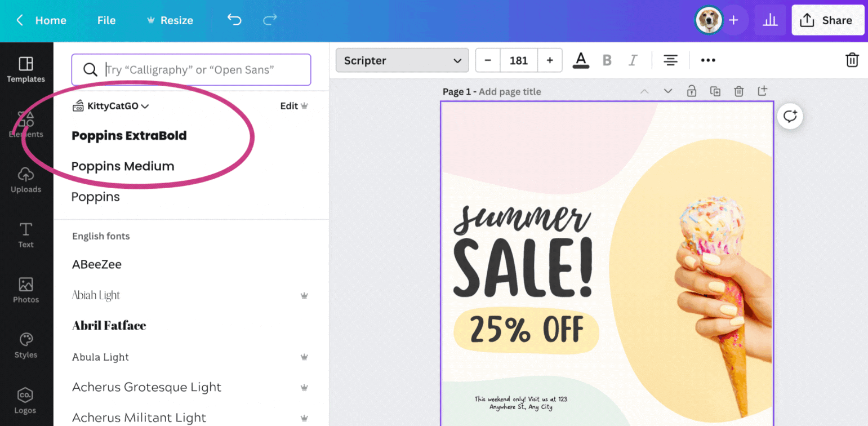
Task: Select Abula Light font
Action: (x=100, y=357)
